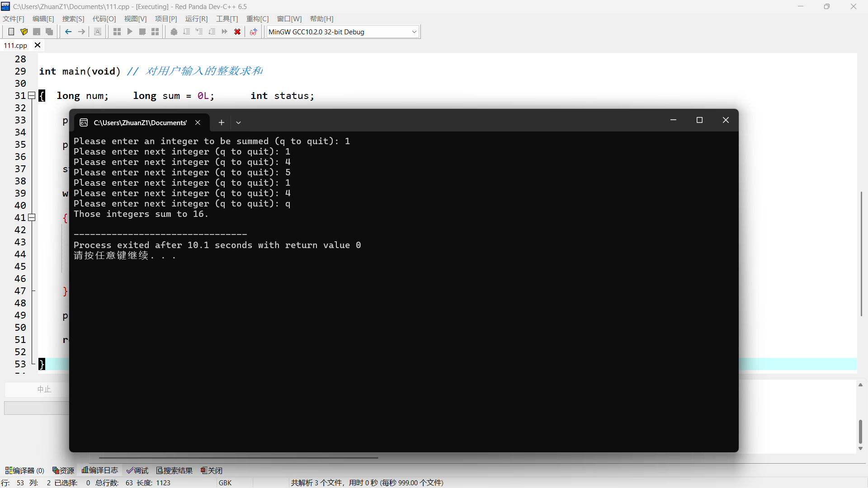Collapse the code fold at line 31
The image size is (868, 488).
pyautogui.click(x=32, y=95)
